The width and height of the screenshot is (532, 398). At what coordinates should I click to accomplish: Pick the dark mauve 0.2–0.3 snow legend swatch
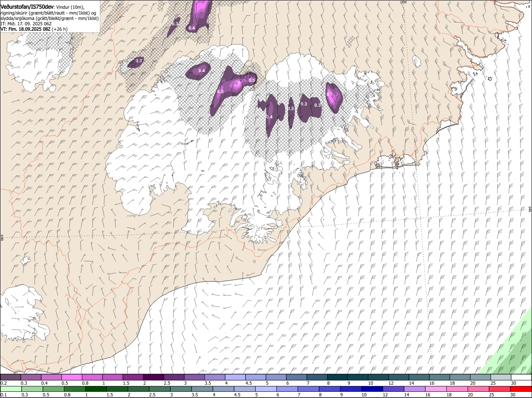(10, 377)
